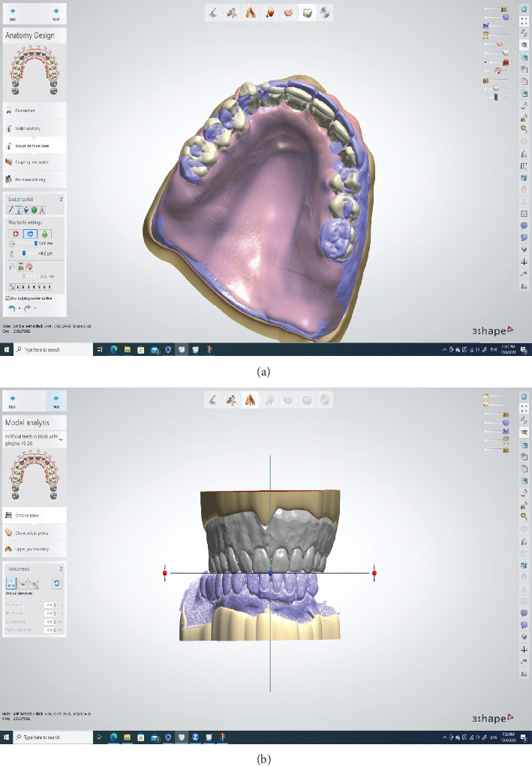
Task: Choose the red plus add-material mode
Action: (16, 234)
